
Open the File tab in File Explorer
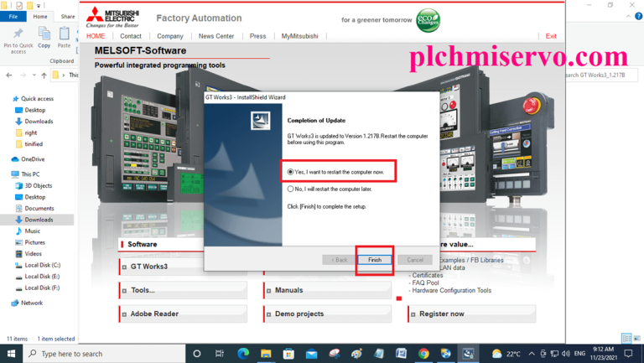(13, 17)
